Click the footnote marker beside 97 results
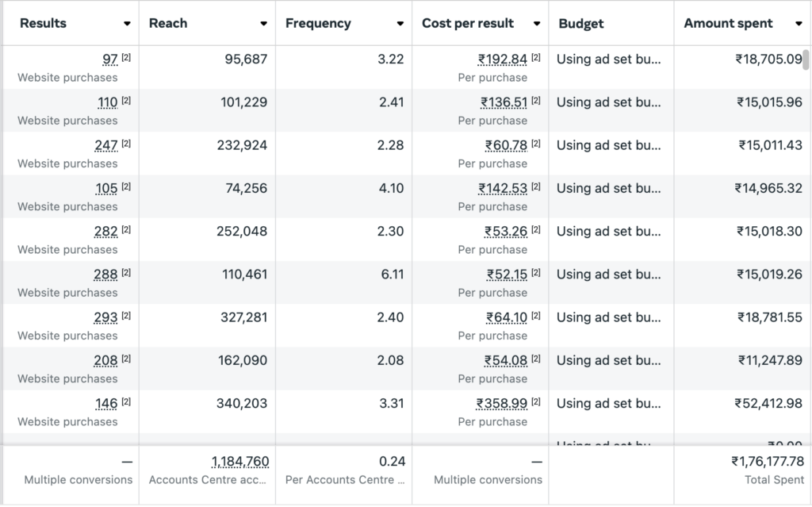Image resolution: width=812 pixels, height=507 pixels. click(x=126, y=57)
